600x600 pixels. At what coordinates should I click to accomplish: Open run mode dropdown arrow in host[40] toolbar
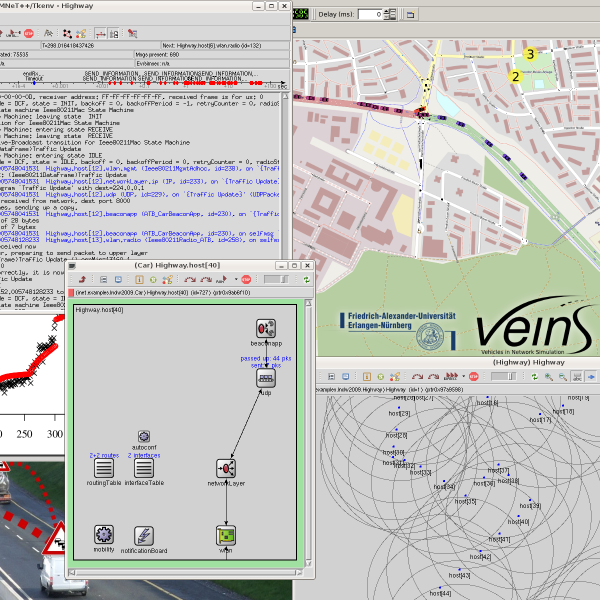coord(236,279)
